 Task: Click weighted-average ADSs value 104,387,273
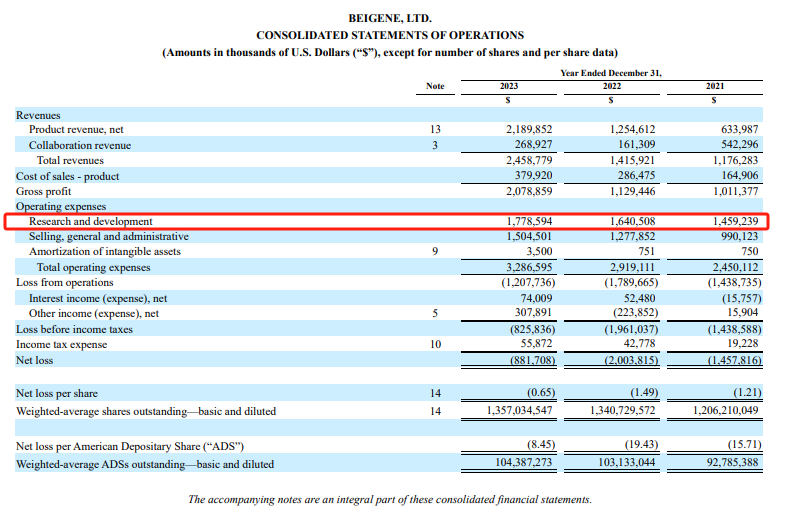coord(524,462)
